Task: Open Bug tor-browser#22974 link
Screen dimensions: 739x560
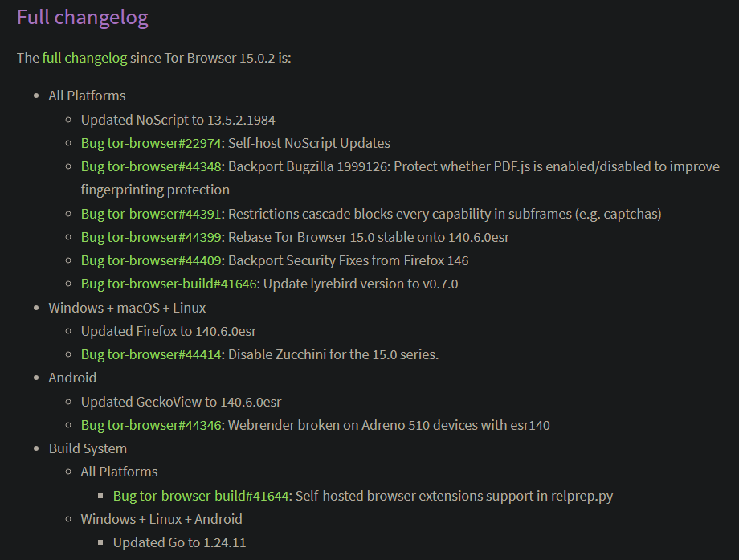Action: pos(153,143)
